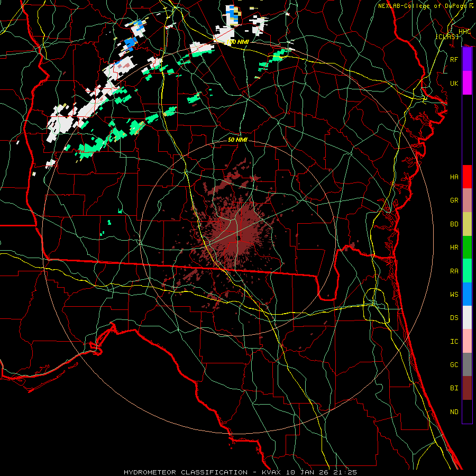
Task: Click the blue WS legend swatch
Action: tap(467, 294)
